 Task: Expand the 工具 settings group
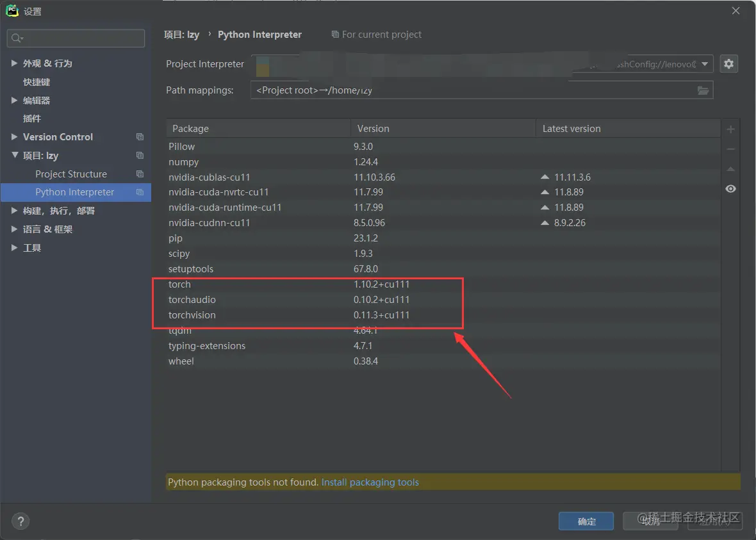pos(14,247)
